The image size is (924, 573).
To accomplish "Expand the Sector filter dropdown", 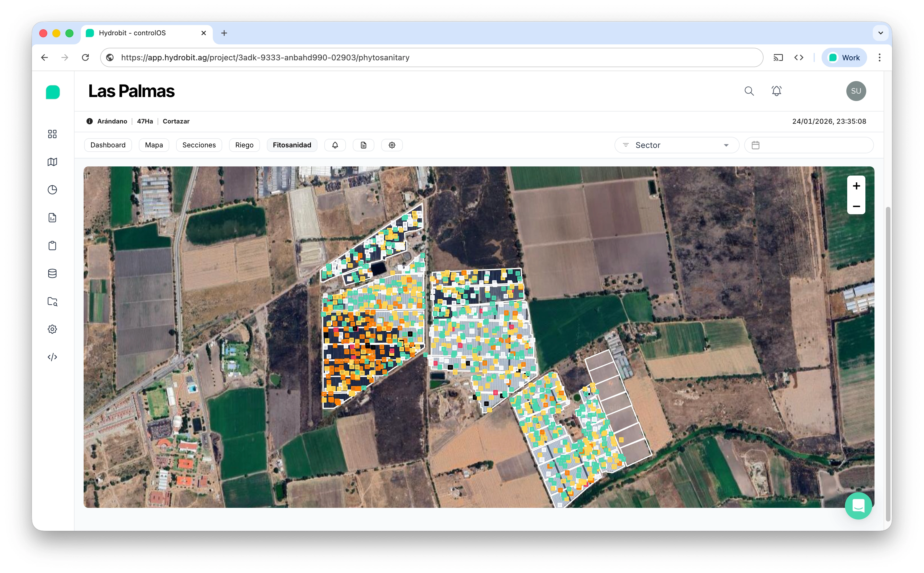I will point(676,145).
